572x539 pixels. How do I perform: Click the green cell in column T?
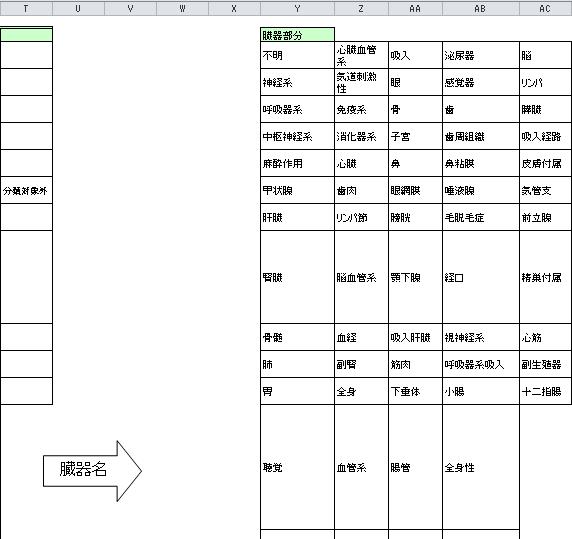[26, 35]
